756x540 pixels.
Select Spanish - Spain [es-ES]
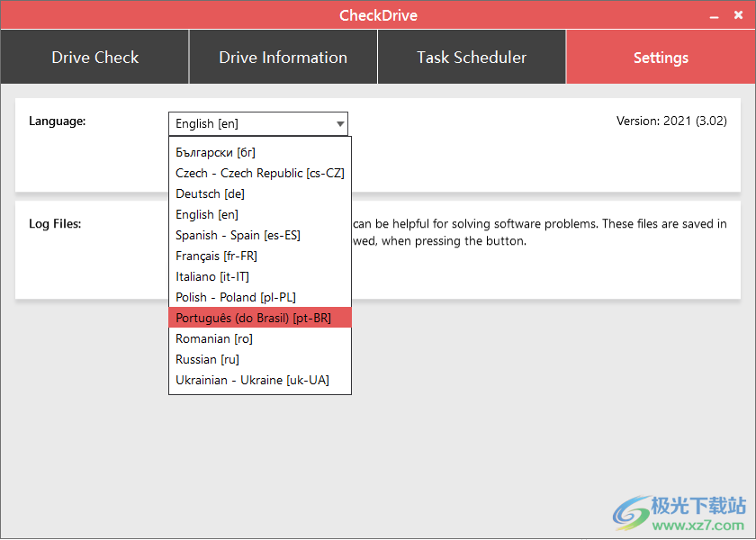(260, 235)
